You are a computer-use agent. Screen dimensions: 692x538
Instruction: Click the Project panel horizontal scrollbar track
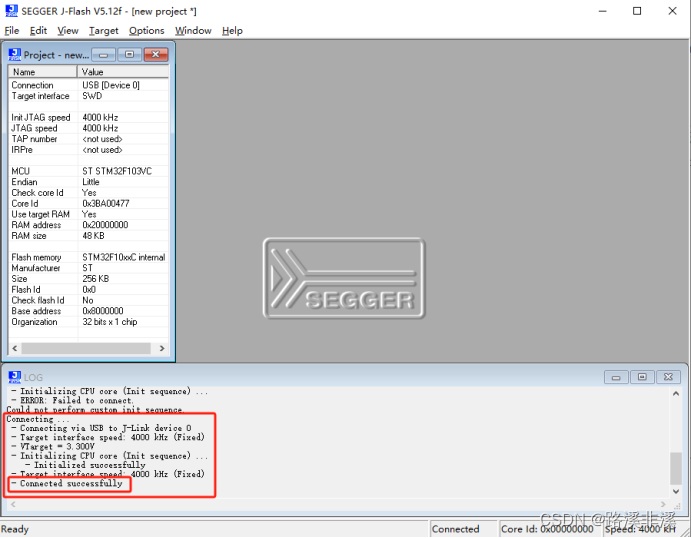(86, 348)
